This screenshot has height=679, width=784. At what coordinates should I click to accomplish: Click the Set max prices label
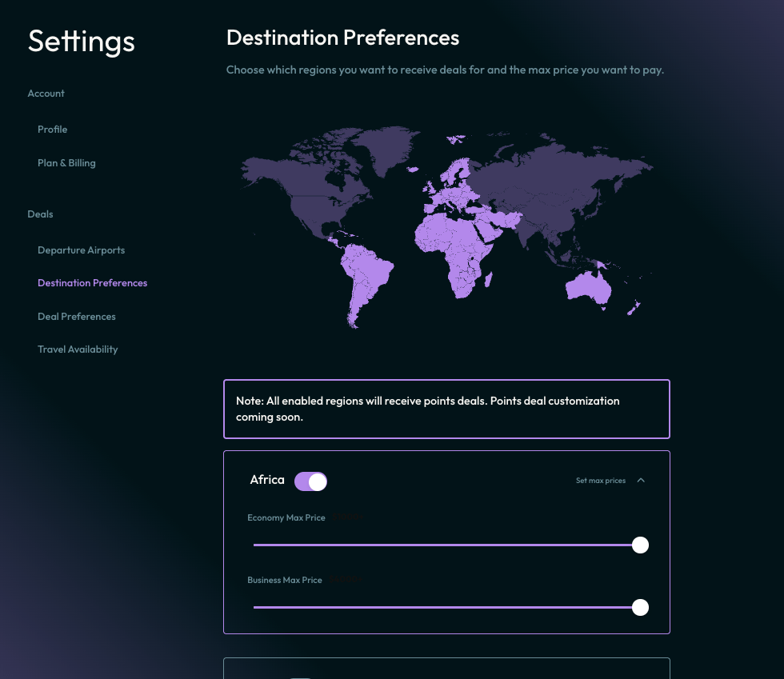tap(601, 480)
